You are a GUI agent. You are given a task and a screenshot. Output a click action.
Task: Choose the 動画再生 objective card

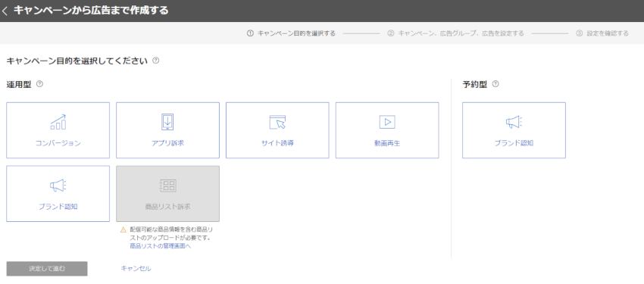[x=387, y=130]
